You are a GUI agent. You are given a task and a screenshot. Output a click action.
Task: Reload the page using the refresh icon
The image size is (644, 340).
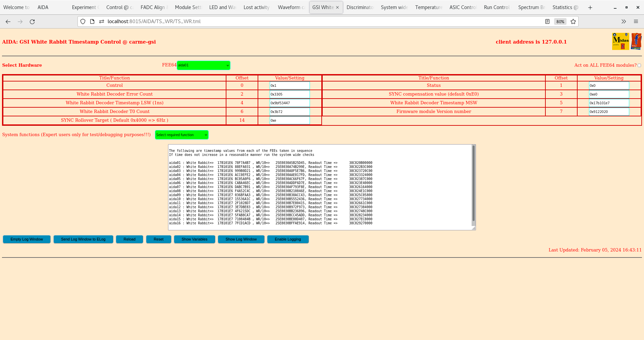coord(32,21)
